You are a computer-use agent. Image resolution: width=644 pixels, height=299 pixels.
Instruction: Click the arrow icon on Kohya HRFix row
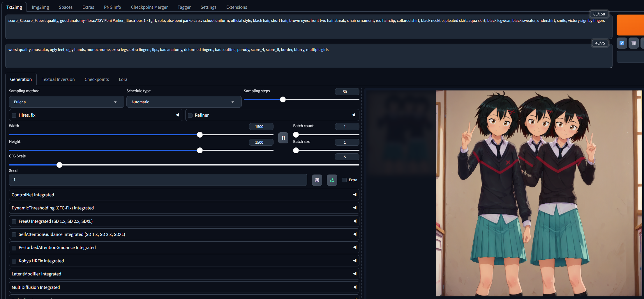(354, 261)
